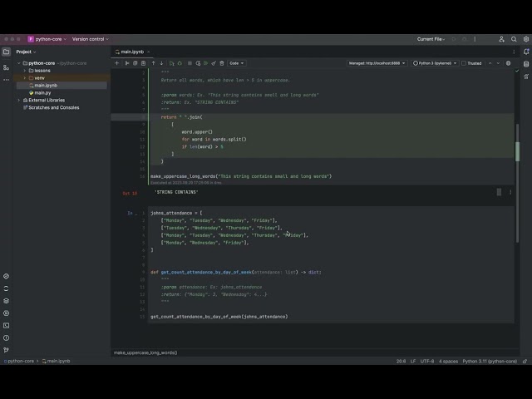Open the Terminal tool window

pyautogui.click(x=6, y=325)
